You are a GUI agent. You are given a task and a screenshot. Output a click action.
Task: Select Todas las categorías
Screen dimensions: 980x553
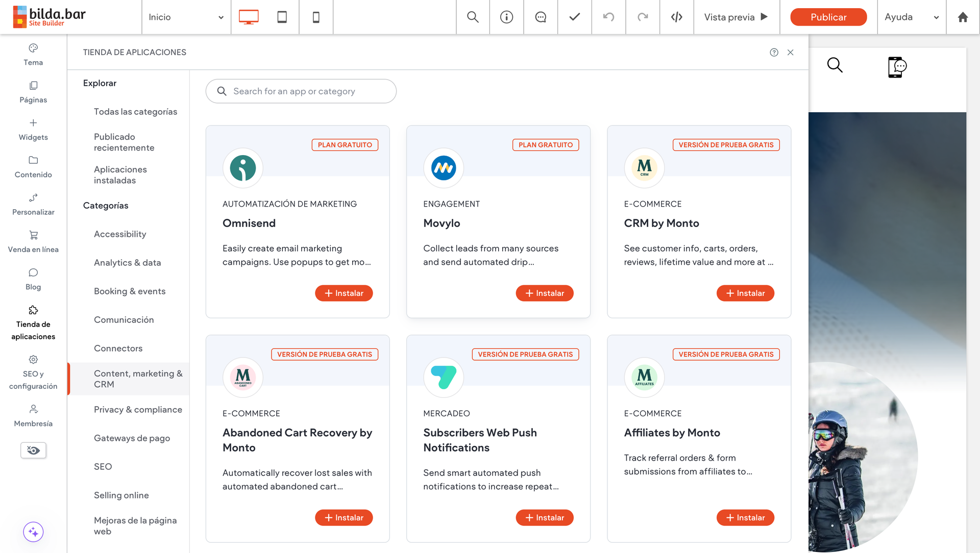click(135, 111)
